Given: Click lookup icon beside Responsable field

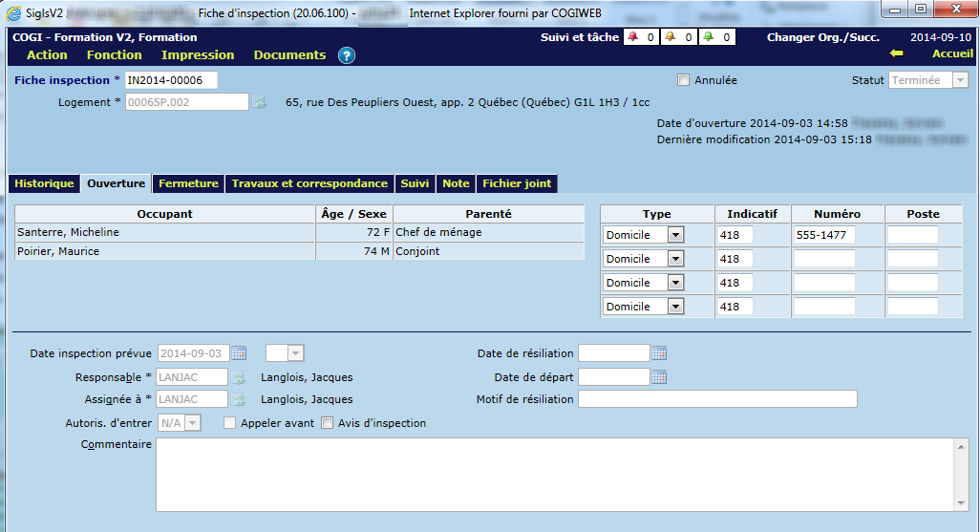Looking at the screenshot, I should click(239, 377).
